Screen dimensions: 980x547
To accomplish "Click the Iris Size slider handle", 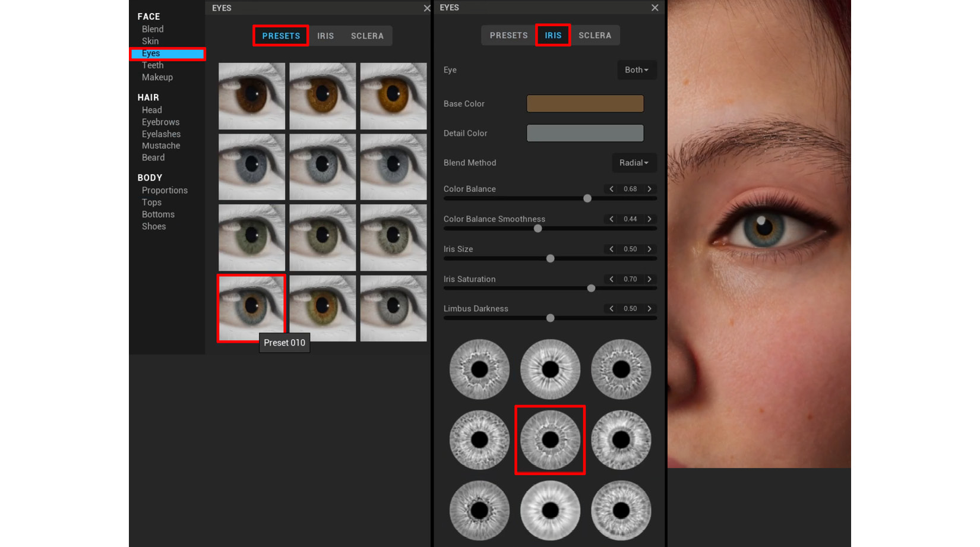I will point(551,258).
